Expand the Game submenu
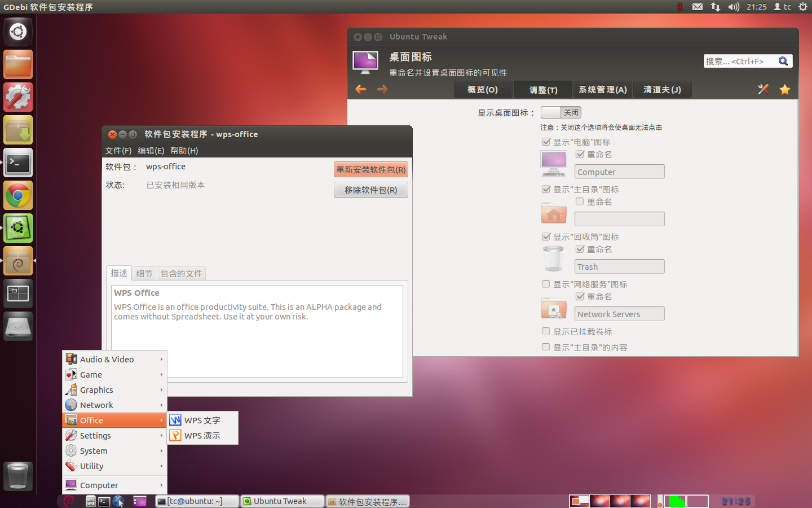Image resolution: width=812 pixels, height=508 pixels. tap(114, 374)
